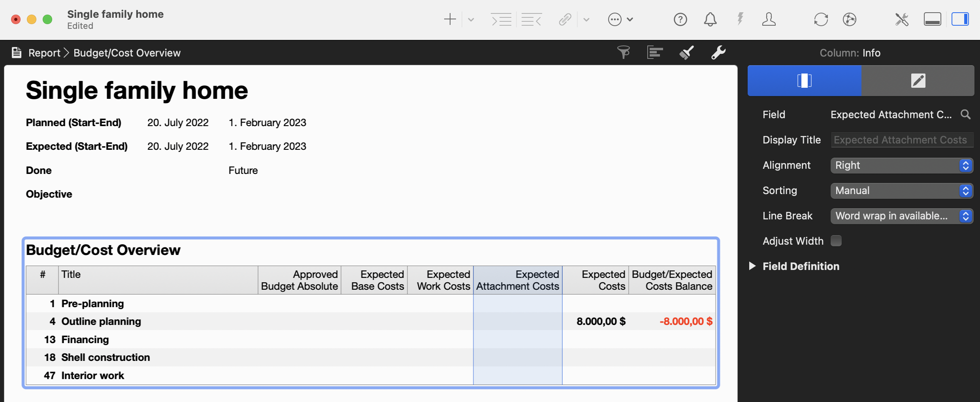The width and height of the screenshot is (980, 402).
Task: Enable the Adjust Width checkbox
Action: click(836, 241)
